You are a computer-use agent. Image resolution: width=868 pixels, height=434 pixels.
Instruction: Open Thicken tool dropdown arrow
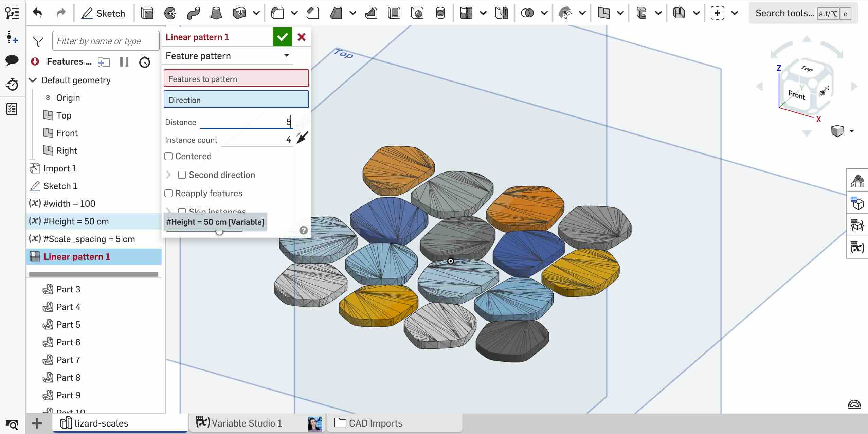click(257, 13)
